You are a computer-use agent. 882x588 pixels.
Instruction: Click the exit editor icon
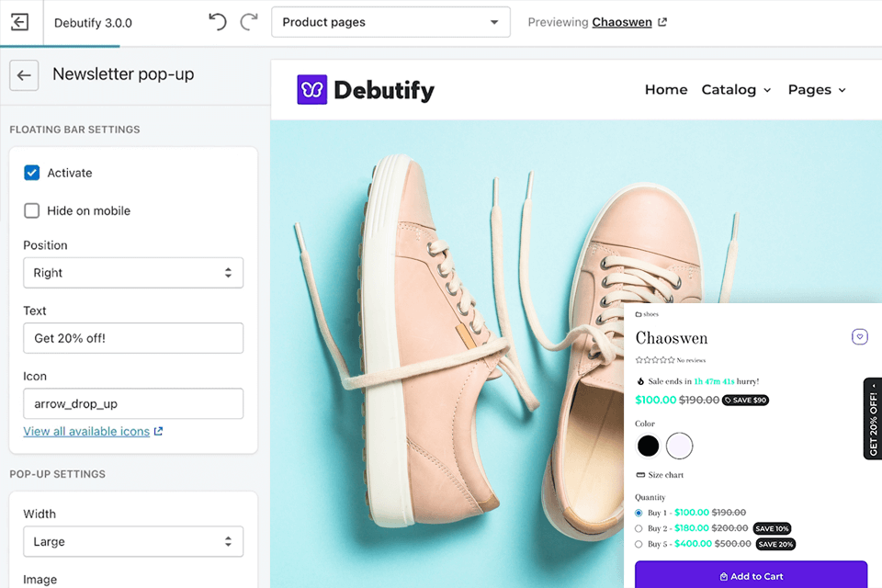pyautogui.click(x=19, y=22)
